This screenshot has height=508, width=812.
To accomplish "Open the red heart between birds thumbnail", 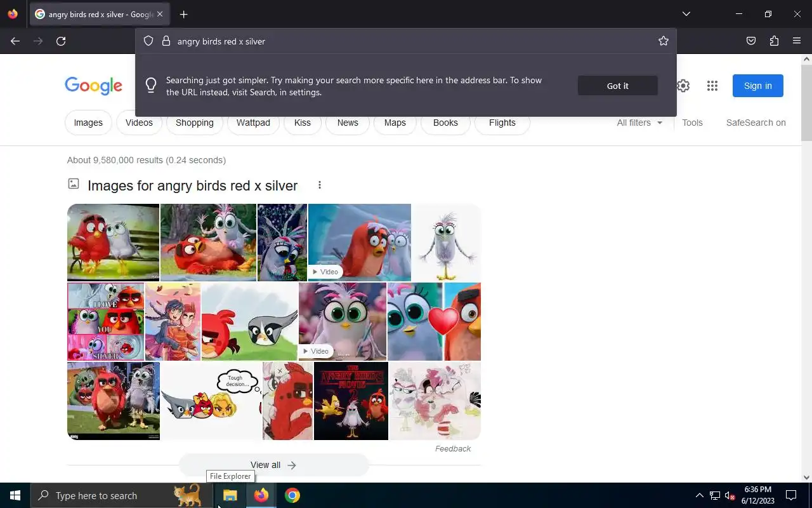I will [434, 321].
